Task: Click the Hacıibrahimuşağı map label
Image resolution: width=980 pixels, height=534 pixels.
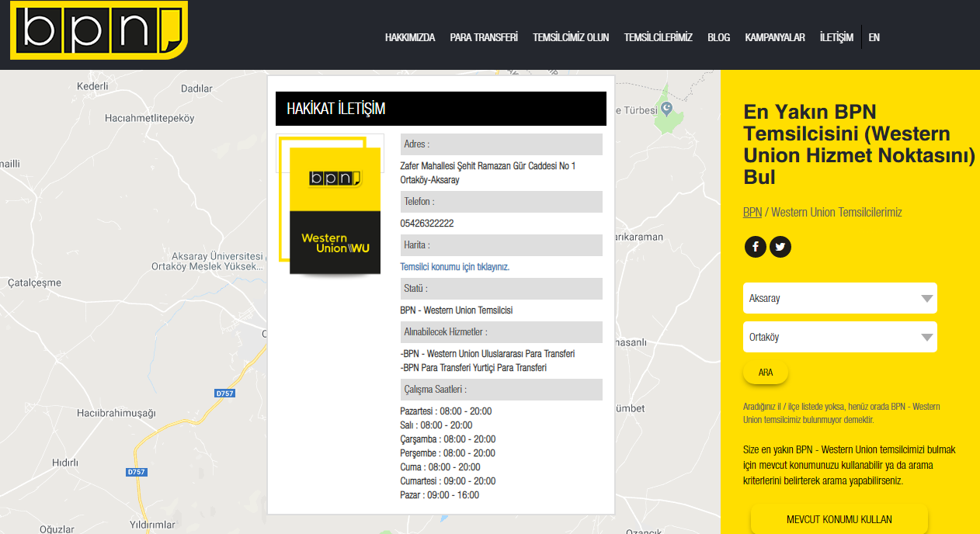Action: coord(116,412)
